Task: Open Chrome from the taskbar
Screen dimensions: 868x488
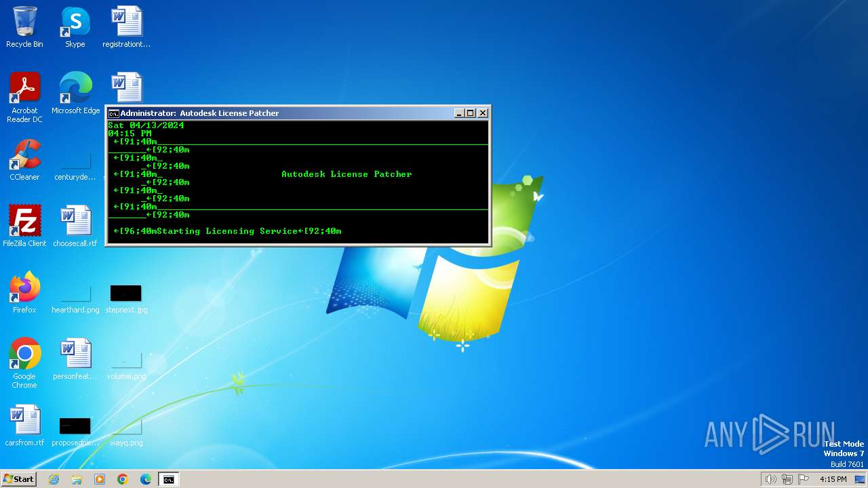Action: coord(123,479)
